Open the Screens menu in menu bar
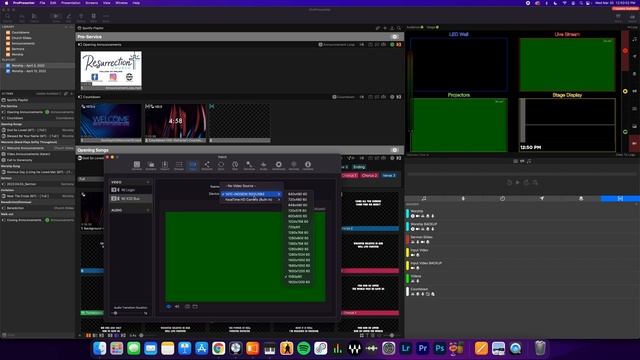 91,3
